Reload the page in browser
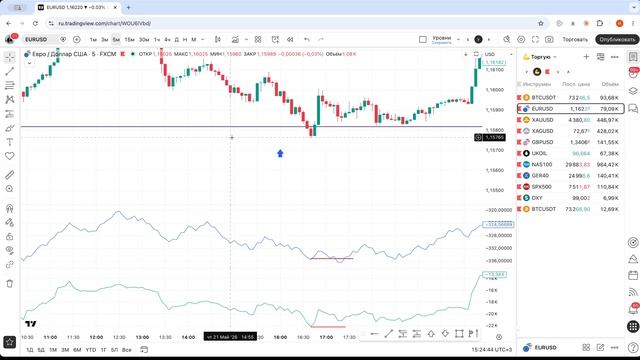This screenshot has width=640, height=360. coord(35,24)
